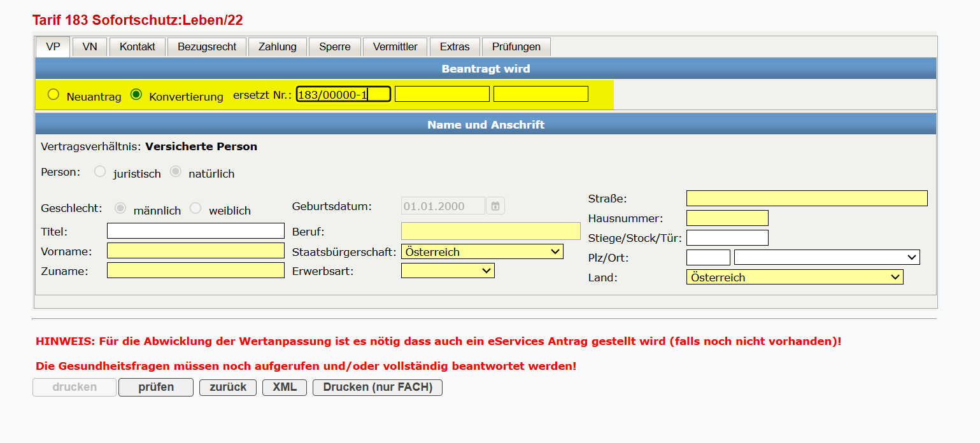Open the Land dropdown list
This screenshot has height=443, width=980.
click(794, 277)
